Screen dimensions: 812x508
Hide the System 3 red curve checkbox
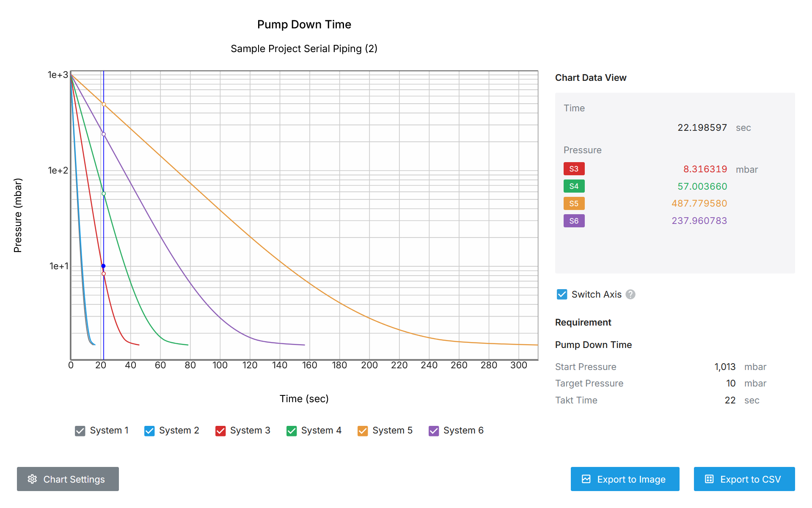click(220, 431)
